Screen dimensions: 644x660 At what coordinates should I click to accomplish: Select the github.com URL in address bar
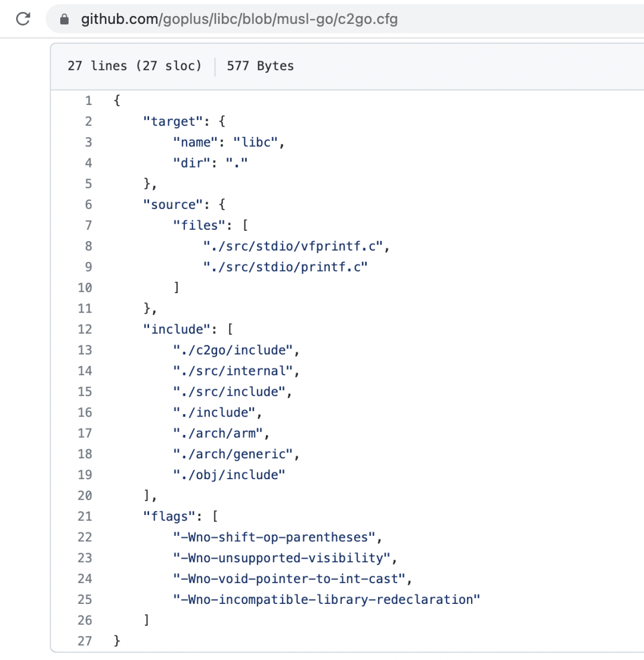(x=239, y=19)
